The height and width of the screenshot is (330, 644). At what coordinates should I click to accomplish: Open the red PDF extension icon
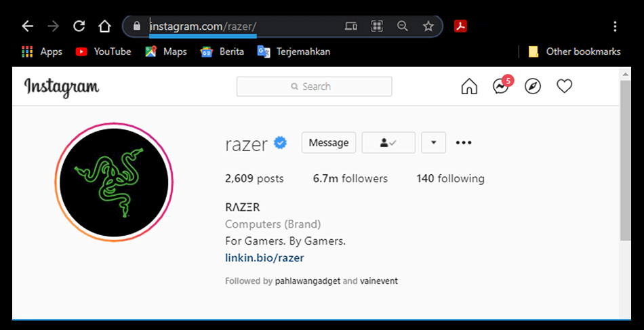click(x=460, y=26)
